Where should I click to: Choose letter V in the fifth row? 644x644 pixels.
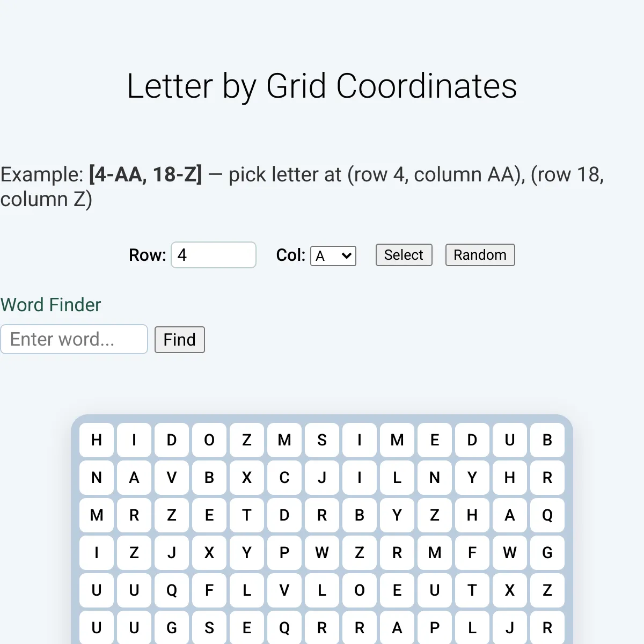pyautogui.click(x=284, y=590)
